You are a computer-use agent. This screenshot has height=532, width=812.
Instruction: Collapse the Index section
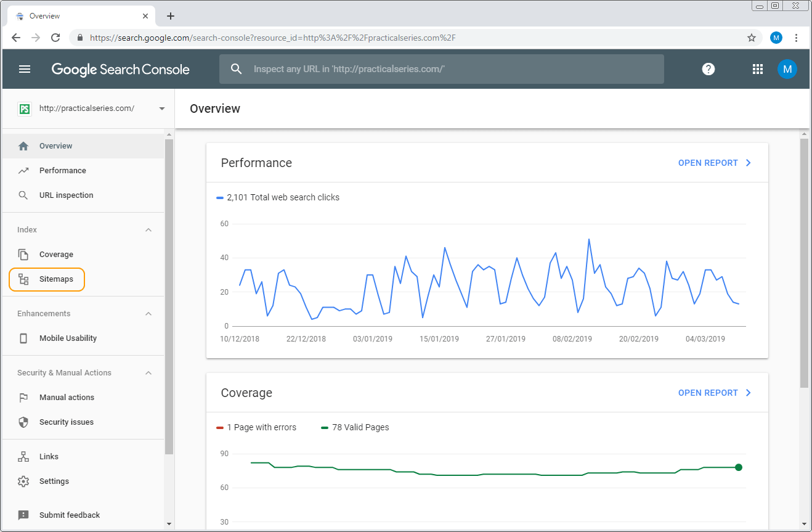[x=148, y=230]
